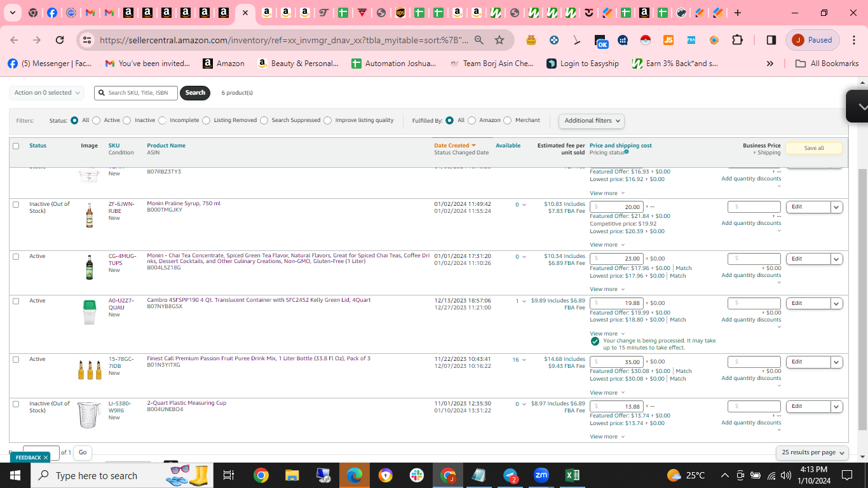This screenshot has width=868, height=488.
Task: Click the JS extension icon
Action: click(x=668, y=40)
